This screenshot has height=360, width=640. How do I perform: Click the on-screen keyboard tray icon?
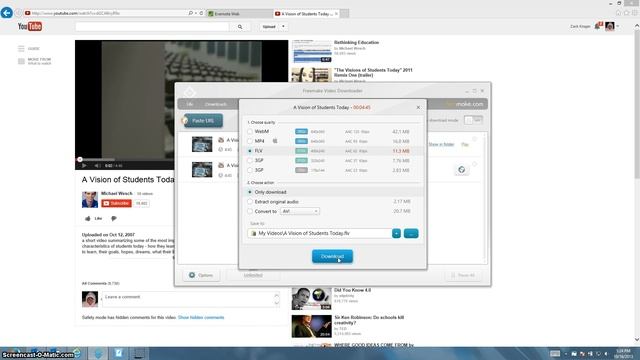pos(555,354)
